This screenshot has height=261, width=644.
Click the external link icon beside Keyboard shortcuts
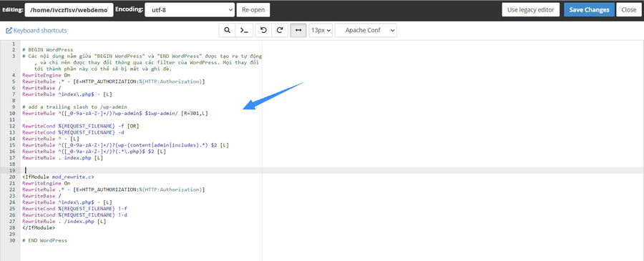[9, 30]
